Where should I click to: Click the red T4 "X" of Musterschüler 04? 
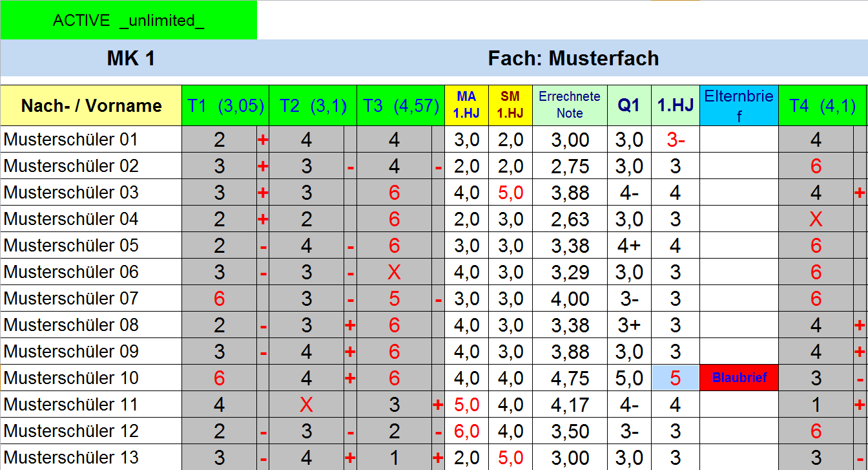click(816, 219)
